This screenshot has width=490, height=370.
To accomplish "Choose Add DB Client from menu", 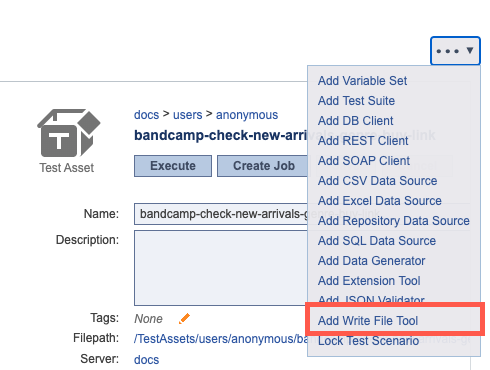I will point(355,121).
